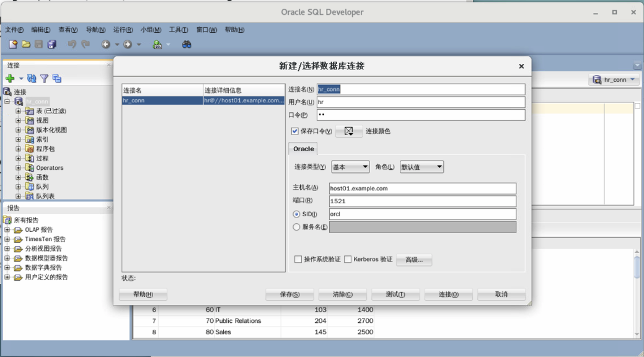Click the Save All toolbar icon

(51, 45)
